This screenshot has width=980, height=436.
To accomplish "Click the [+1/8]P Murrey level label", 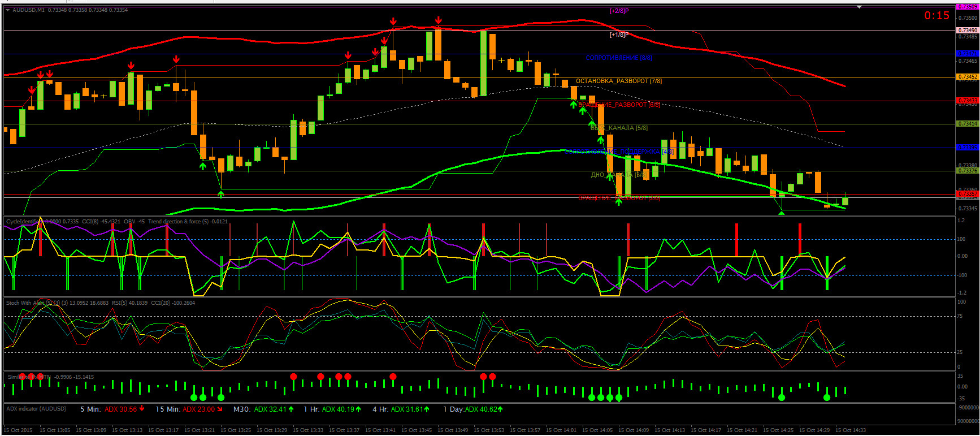I will tap(619, 35).
